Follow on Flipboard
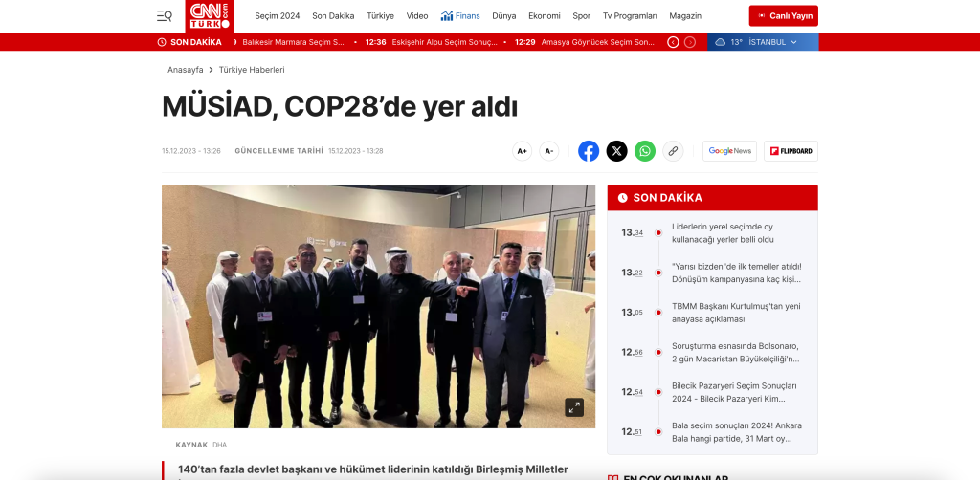Viewport: 980px width, 480px height. tap(791, 151)
